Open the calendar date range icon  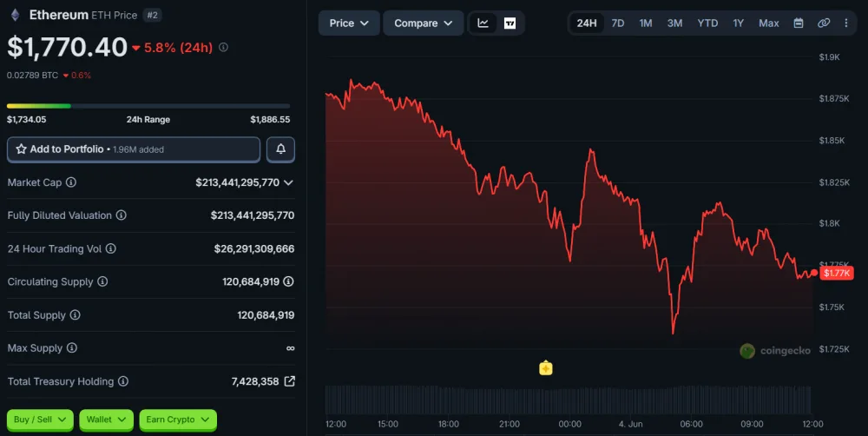[799, 23]
